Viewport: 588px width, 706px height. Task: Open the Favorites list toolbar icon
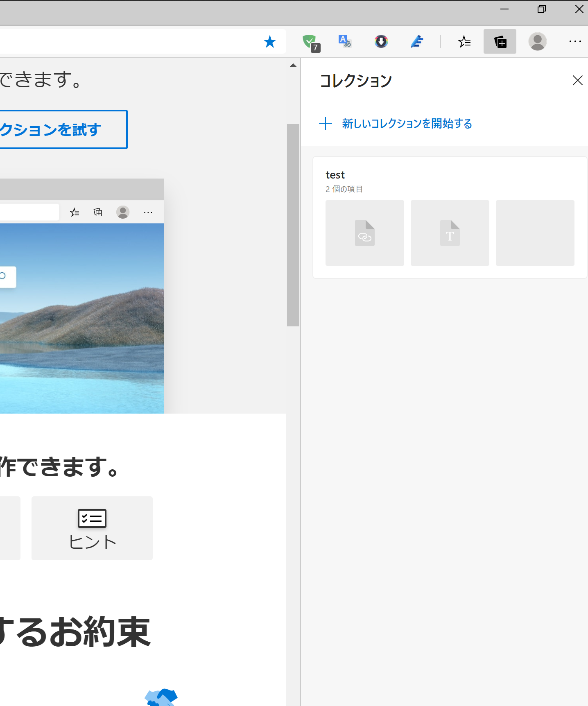[464, 41]
